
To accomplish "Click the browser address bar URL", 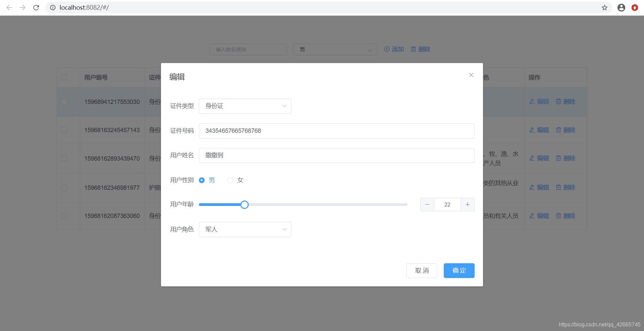I will 84,7.
